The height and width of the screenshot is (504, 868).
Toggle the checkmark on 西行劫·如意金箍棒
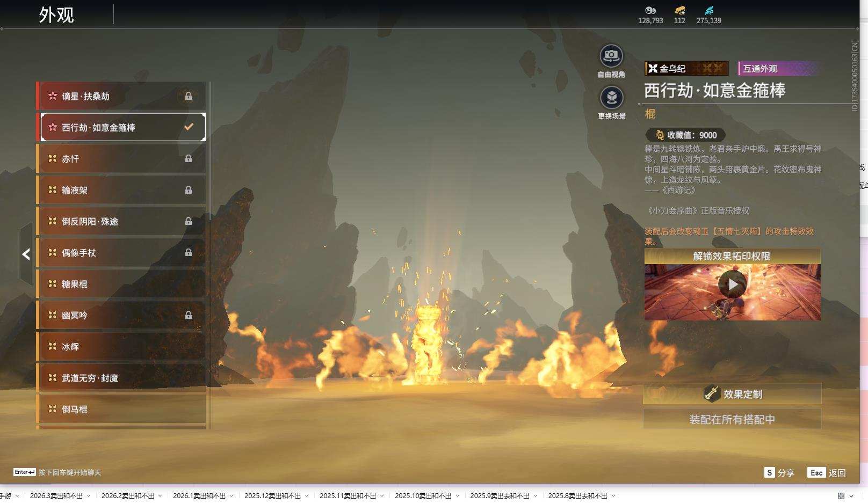[189, 127]
